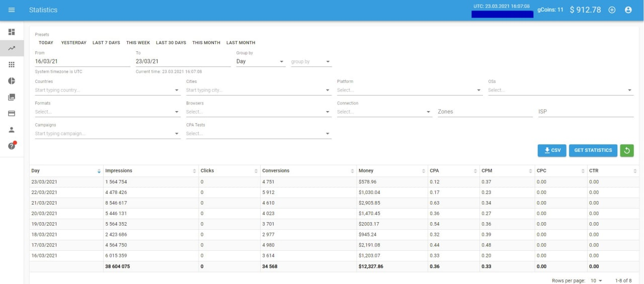Open the image library sidebar icon
The width and height of the screenshot is (644, 284).
click(x=12, y=97)
